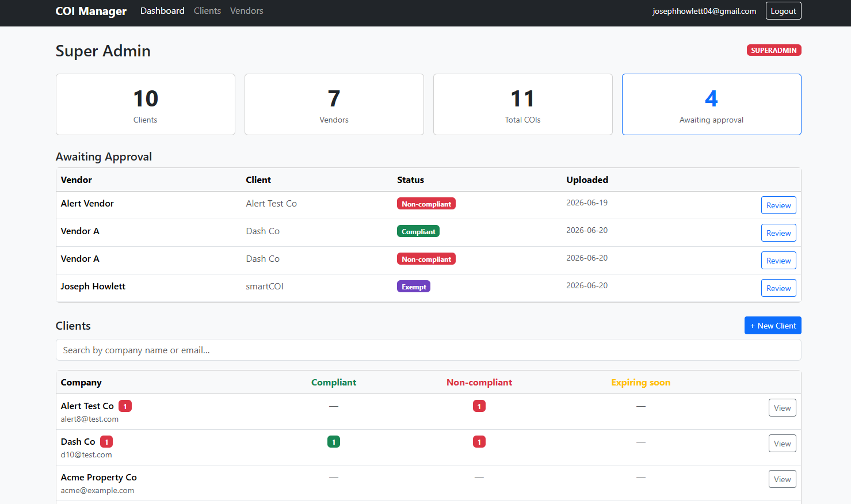Click the Non-compliant badge in Alert Vendor row
The image size is (851, 504).
[426, 204]
